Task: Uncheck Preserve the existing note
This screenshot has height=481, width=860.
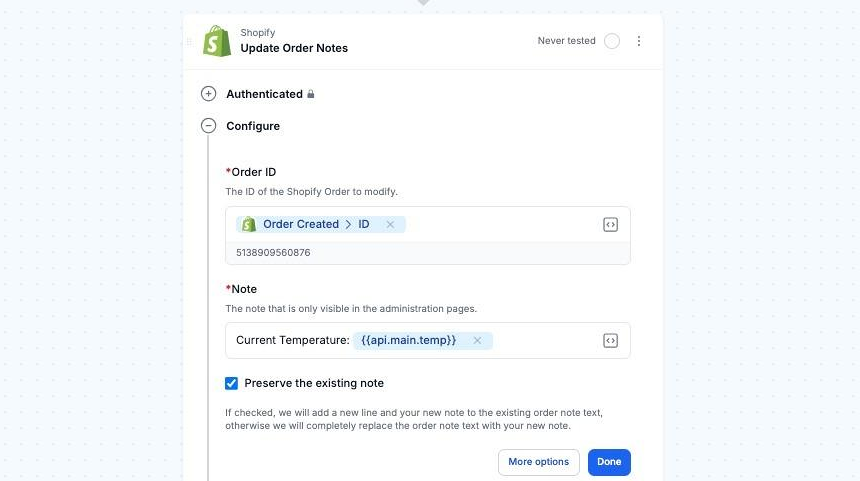Action: tap(232, 383)
